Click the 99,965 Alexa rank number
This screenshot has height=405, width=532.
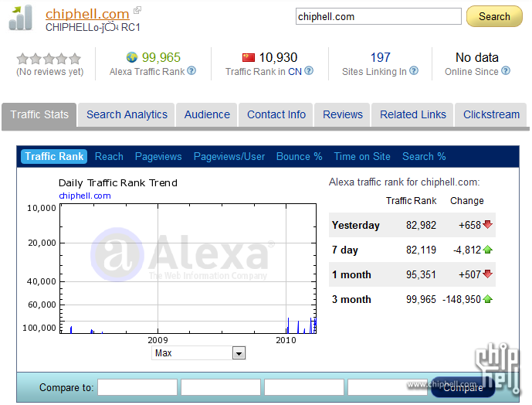[x=161, y=57]
